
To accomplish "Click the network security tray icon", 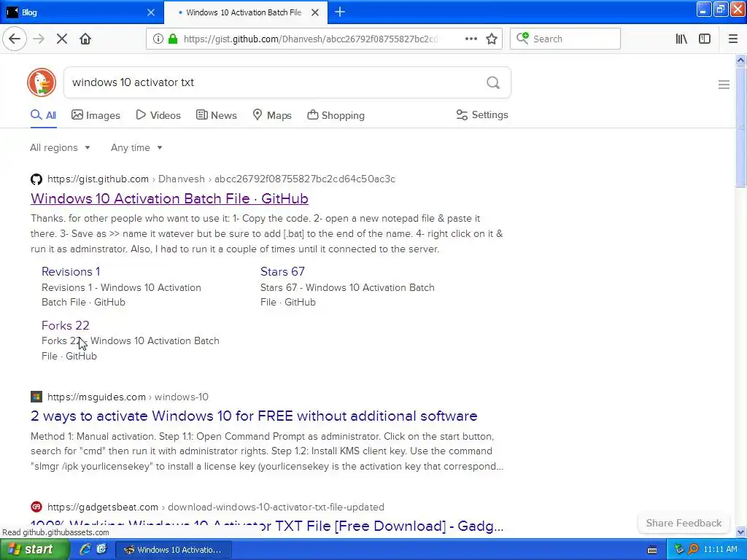I will (679, 549).
